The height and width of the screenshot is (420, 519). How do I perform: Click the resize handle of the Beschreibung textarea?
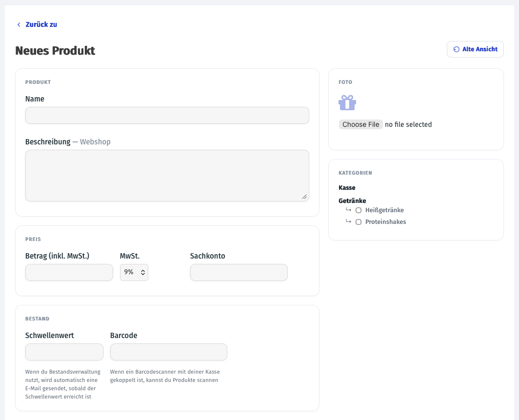pos(304,197)
